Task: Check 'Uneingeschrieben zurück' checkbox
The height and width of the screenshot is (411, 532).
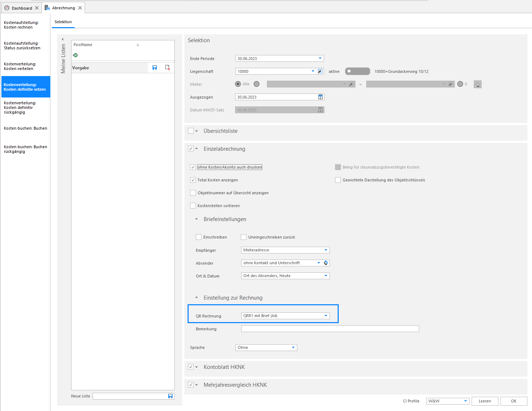Action: click(244, 237)
